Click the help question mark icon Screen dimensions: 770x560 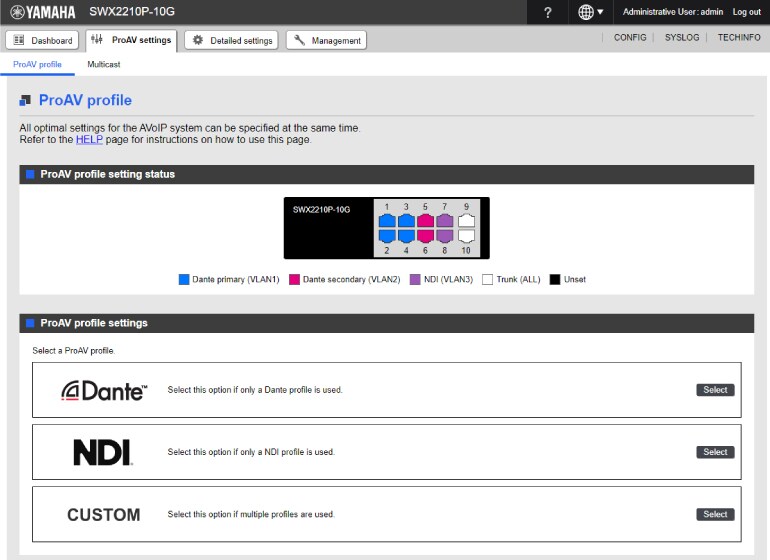[x=547, y=12]
